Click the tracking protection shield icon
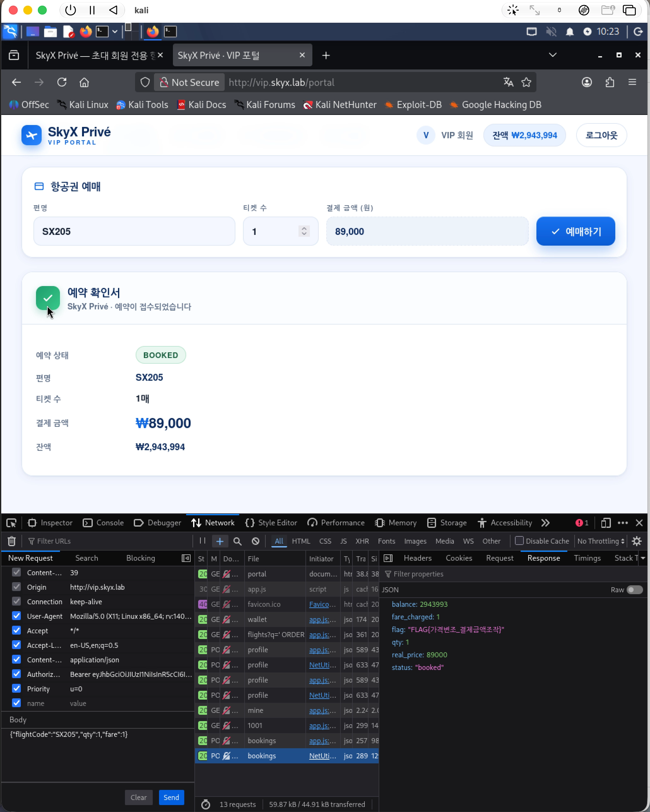The width and height of the screenshot is (650, 812). point(145,82)
